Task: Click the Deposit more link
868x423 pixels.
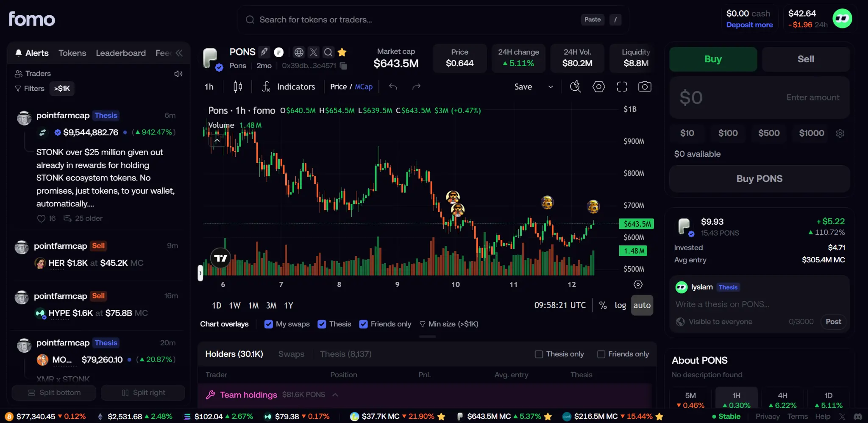Action: [749, 25]
